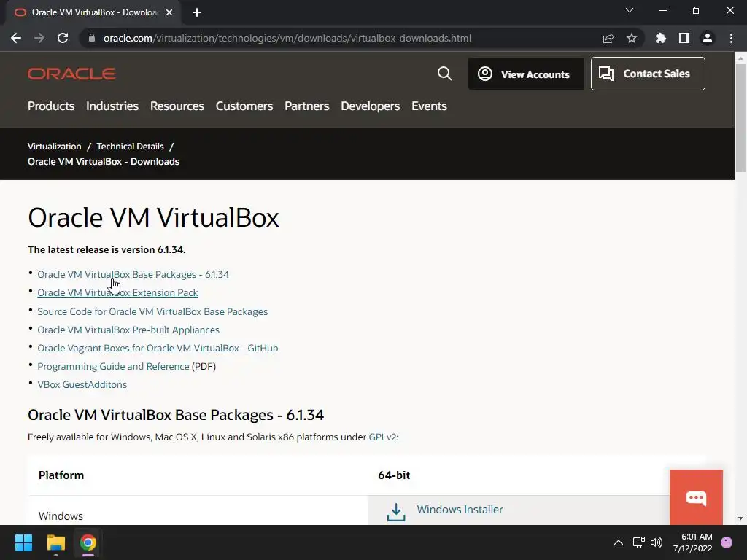Screen dimensions: 747x560
Task: Open Source Code for Base Packages link
Action: tap(152, 311)
